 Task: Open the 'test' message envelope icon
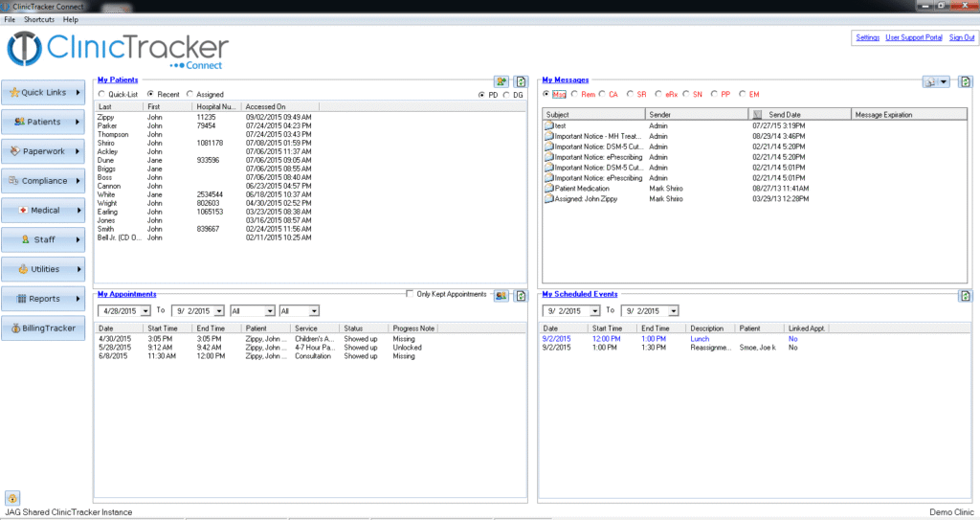549,125
